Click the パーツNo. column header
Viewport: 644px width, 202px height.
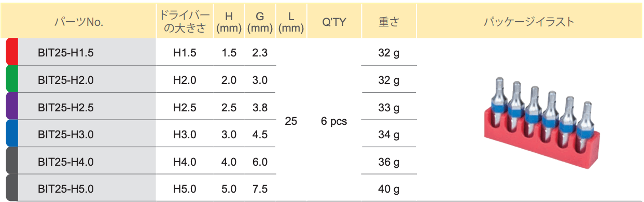(x=80, y=22)
